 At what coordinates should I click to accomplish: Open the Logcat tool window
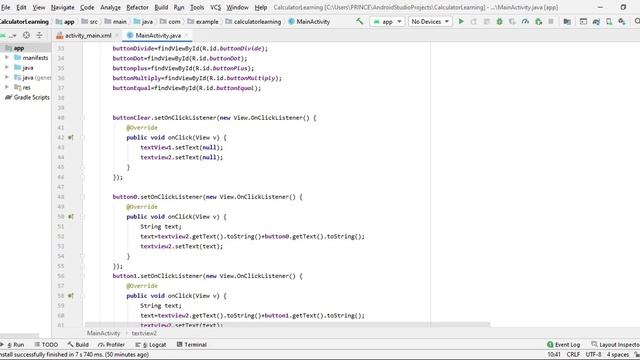point(151,344)
